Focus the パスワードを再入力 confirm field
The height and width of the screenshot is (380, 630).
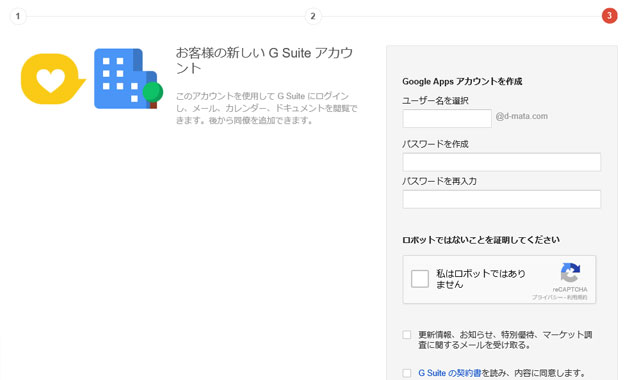pyautogui.click(x=501, y=199)
